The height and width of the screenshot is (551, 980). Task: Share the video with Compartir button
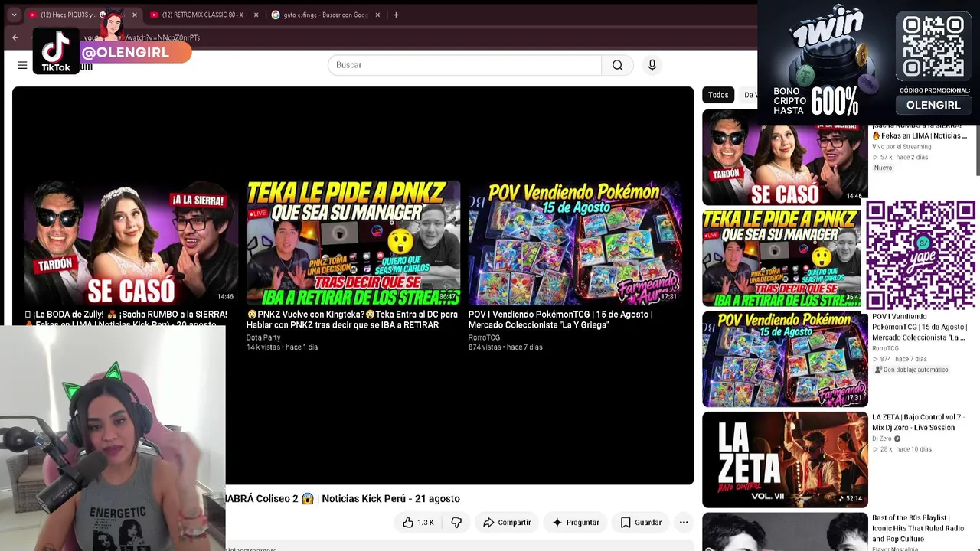[507, 522]
